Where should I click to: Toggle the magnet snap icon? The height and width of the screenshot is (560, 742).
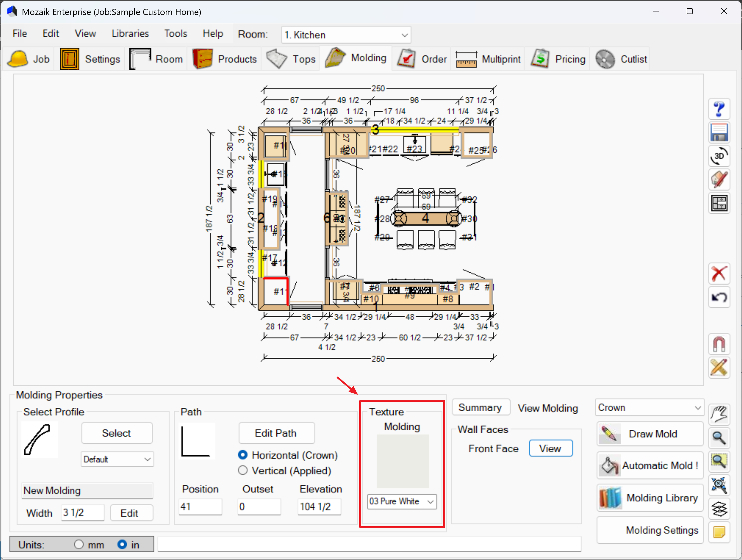719,344
